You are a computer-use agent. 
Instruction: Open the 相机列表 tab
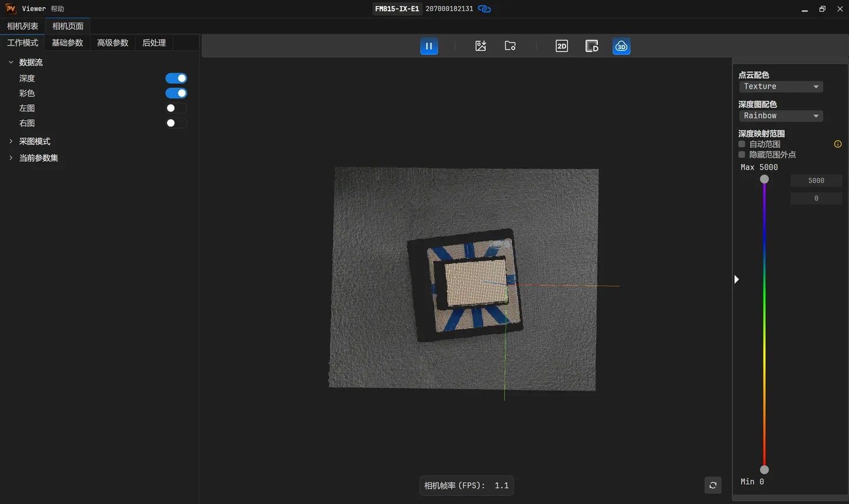22,26
